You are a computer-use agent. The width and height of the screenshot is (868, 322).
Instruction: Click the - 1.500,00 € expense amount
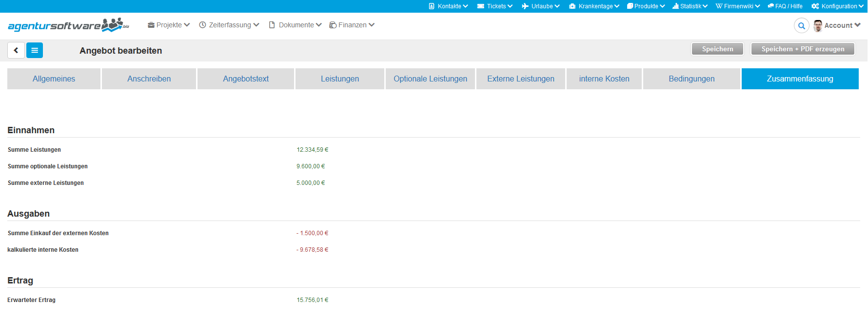pyautogui.click(x=313, y=233)
